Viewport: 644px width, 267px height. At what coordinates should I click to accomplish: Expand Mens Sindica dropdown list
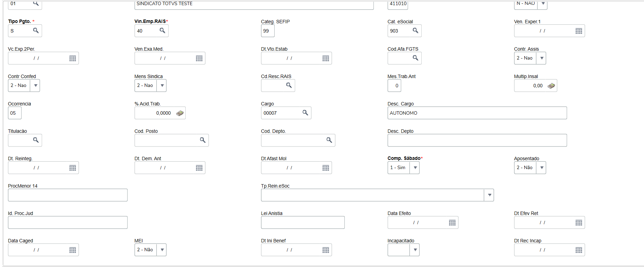click(x=162, y=86)
